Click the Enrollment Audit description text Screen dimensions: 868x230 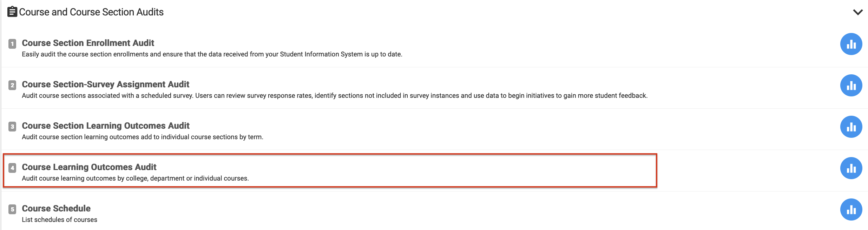coord(212,54)
